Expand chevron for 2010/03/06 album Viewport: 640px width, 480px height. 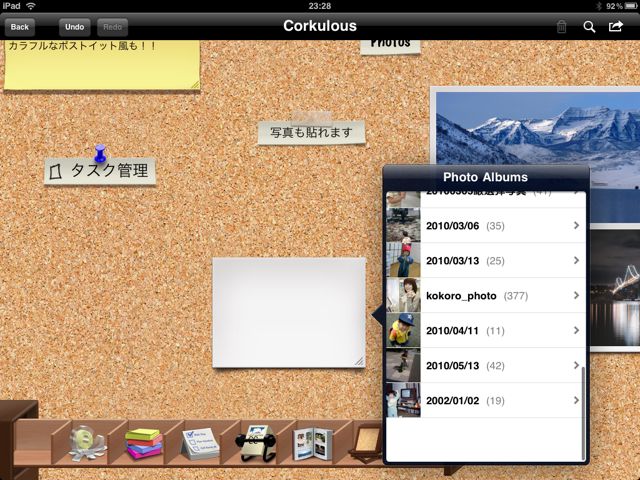576,225
